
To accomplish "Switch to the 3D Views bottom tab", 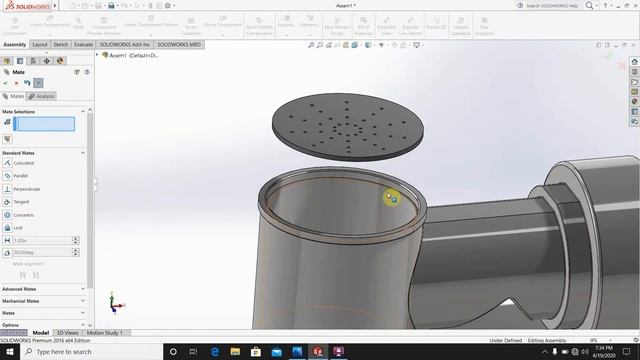I will (67, 333).
